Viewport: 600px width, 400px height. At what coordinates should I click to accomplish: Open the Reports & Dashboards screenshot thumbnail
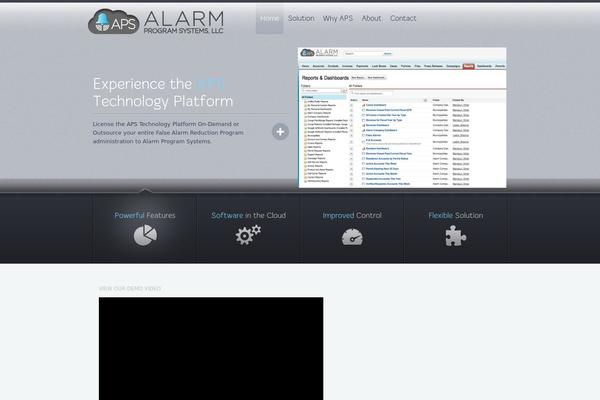[x=402, y=118]
